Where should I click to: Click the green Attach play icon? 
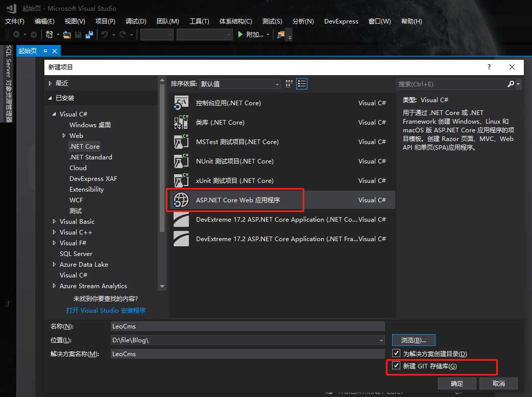[240, 34]
